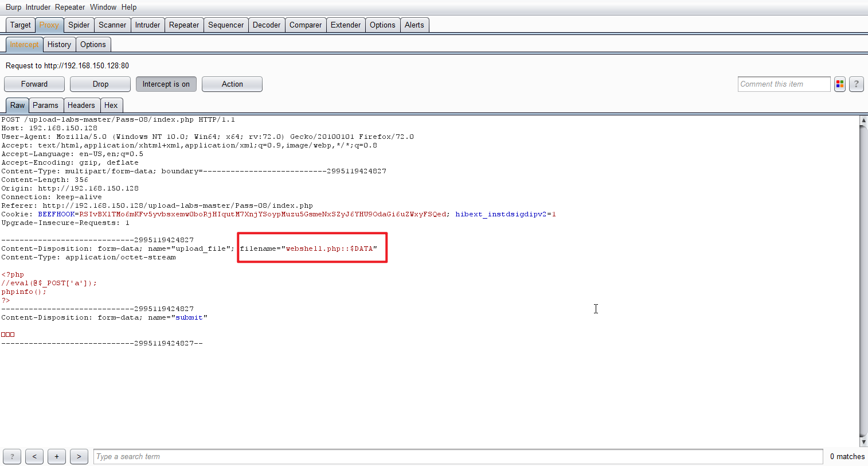Forward the intercepted request
Image resolution: width=868 pixels, height=466 pixels.
coord(34,84)
